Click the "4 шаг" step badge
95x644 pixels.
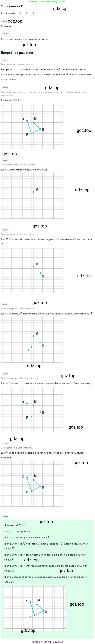point(5,230)
